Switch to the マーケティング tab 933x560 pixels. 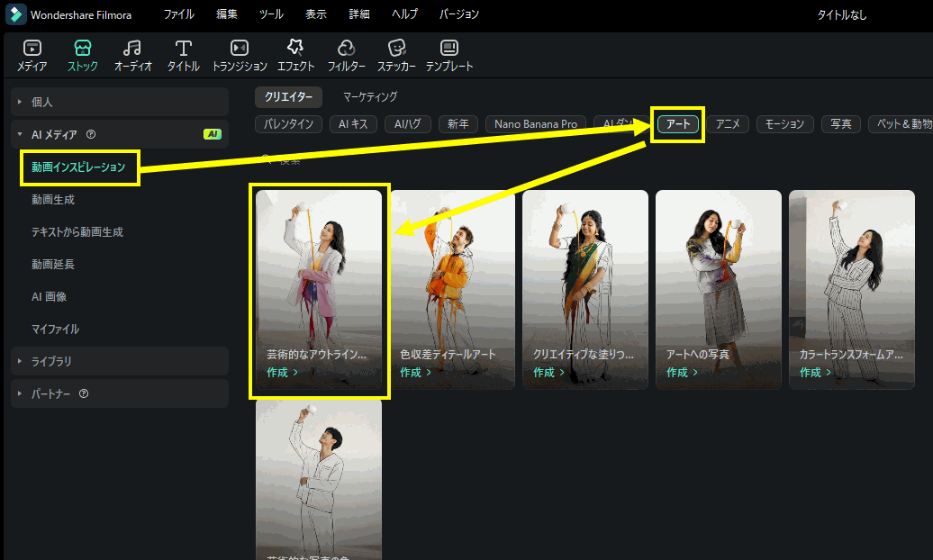tap(370, 96)
